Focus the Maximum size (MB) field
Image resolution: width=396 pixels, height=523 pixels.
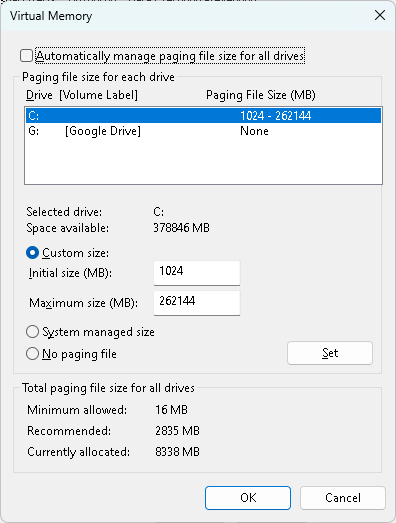coord(196,303)
